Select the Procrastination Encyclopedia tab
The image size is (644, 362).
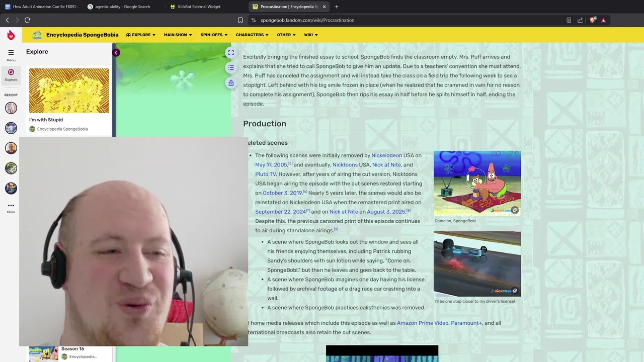(x=289, y=7)
